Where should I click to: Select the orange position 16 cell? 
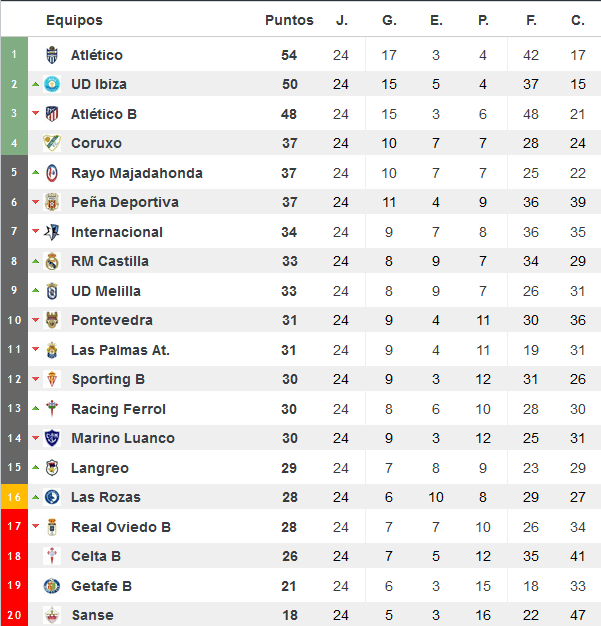(14, 497)
